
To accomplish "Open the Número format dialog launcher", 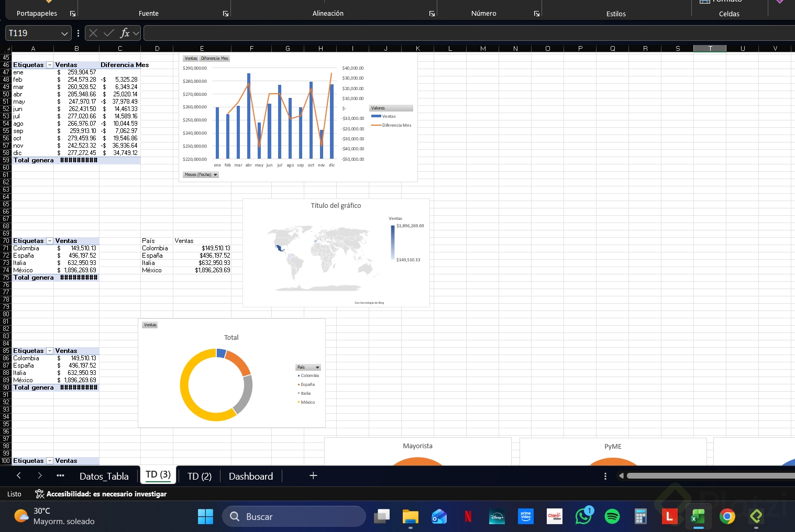I will tap(537, 14).
